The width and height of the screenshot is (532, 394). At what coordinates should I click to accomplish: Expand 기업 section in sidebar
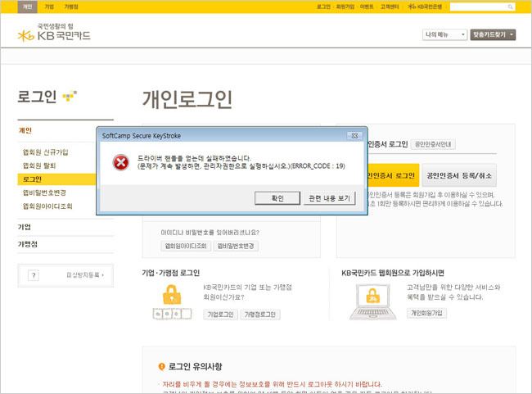25,227
